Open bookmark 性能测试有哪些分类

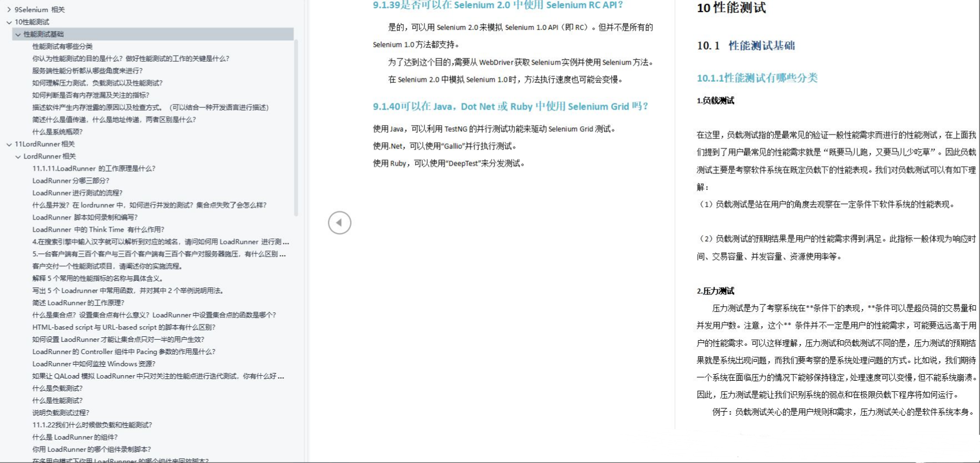tap(62, 46)
